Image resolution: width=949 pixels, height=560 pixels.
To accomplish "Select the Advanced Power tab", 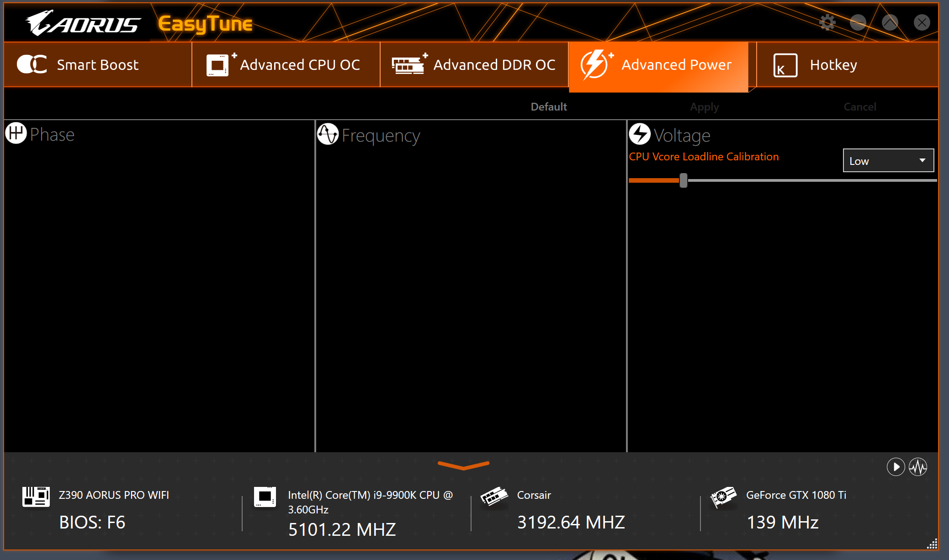I will [658, 67].
